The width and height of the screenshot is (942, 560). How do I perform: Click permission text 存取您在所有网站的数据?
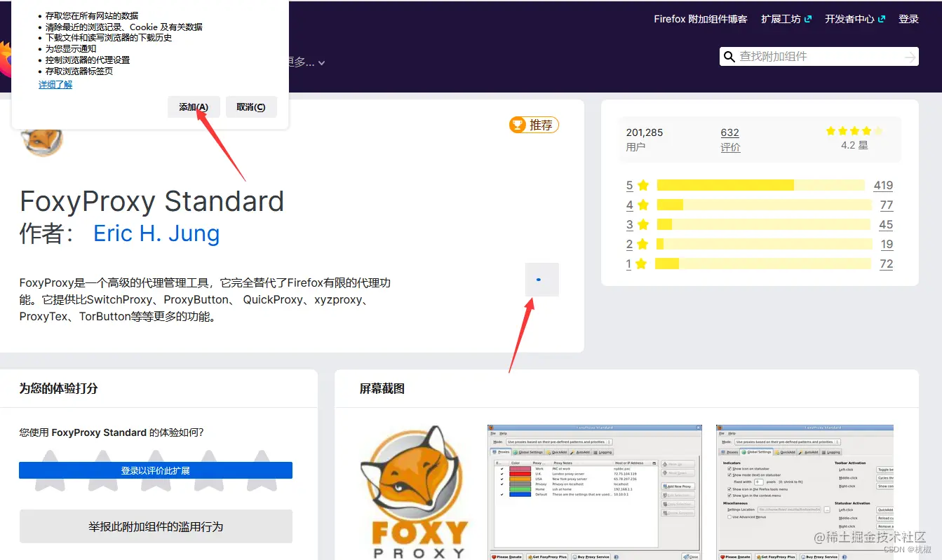92,15
